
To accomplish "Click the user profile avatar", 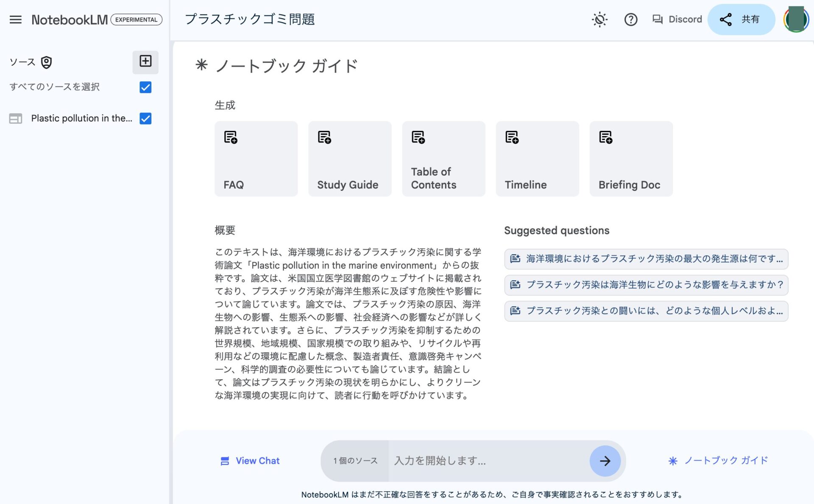I will (795, 19).
